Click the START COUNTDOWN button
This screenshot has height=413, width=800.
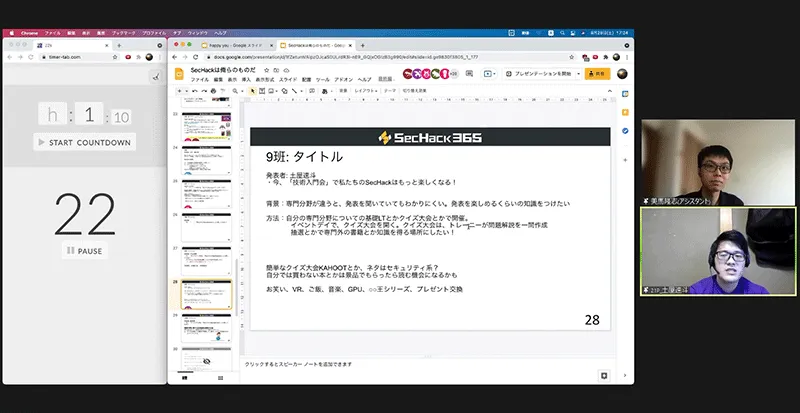pos(85,142)
